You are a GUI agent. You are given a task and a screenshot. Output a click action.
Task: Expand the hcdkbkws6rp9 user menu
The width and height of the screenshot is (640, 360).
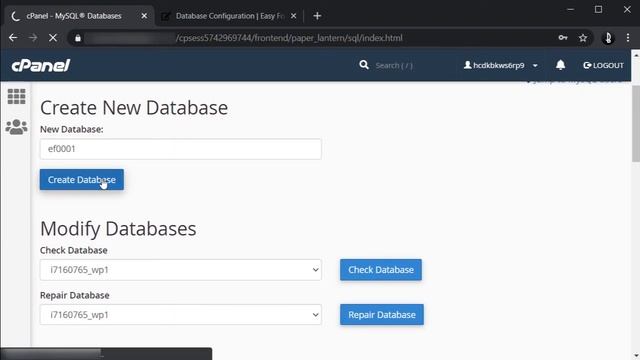point(500,65)
